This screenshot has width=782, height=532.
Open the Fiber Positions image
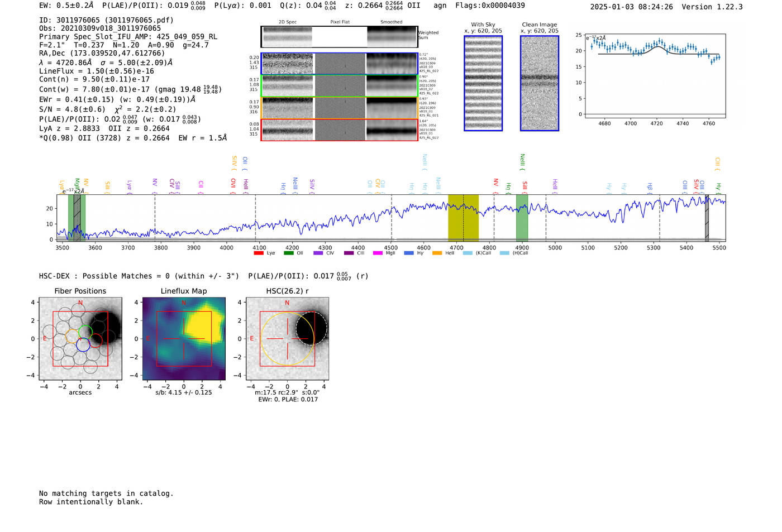pyautogui.click(x=80, y=339)
